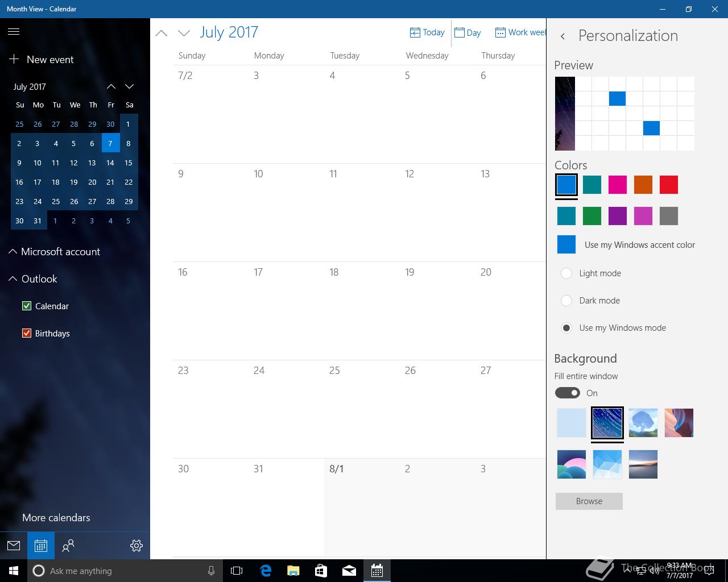Open Settings gear icon in sidebar

pos(136,546)
